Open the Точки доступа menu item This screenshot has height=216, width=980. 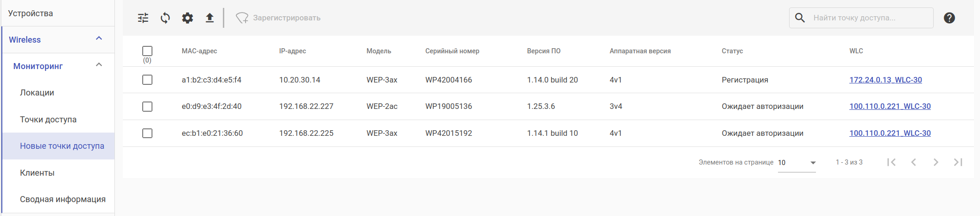[48, 120]
